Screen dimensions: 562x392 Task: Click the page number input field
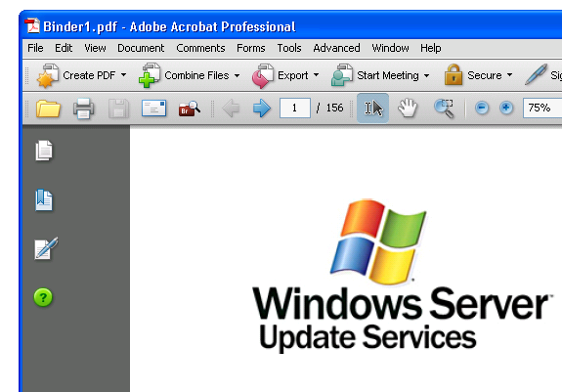[295, 108]
